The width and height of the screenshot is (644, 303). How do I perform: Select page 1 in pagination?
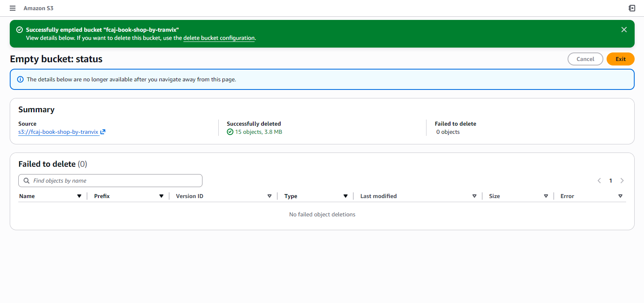pos(611,181)
